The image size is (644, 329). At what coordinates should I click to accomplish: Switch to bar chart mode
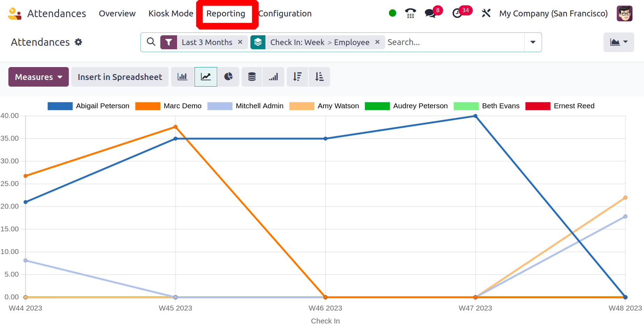click(182, 77)
